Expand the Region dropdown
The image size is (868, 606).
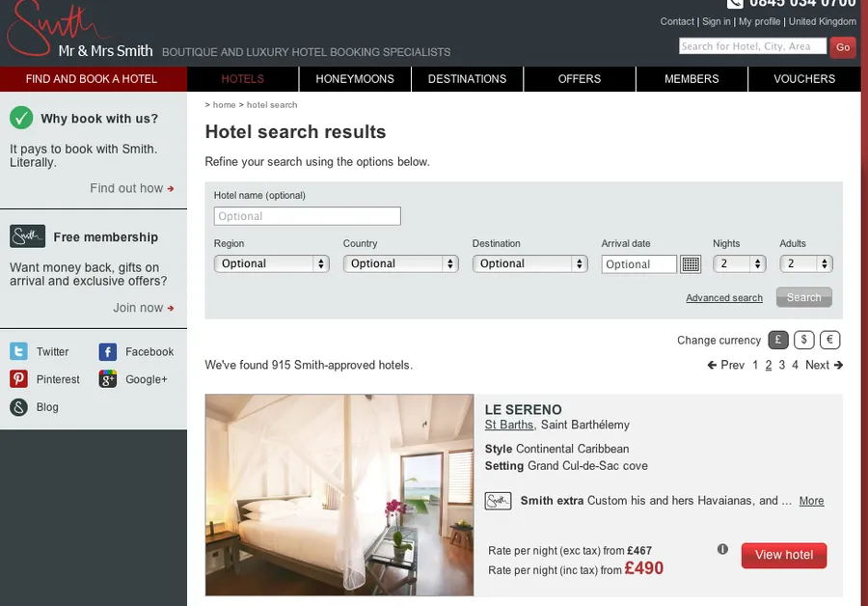tap(271, 263)
